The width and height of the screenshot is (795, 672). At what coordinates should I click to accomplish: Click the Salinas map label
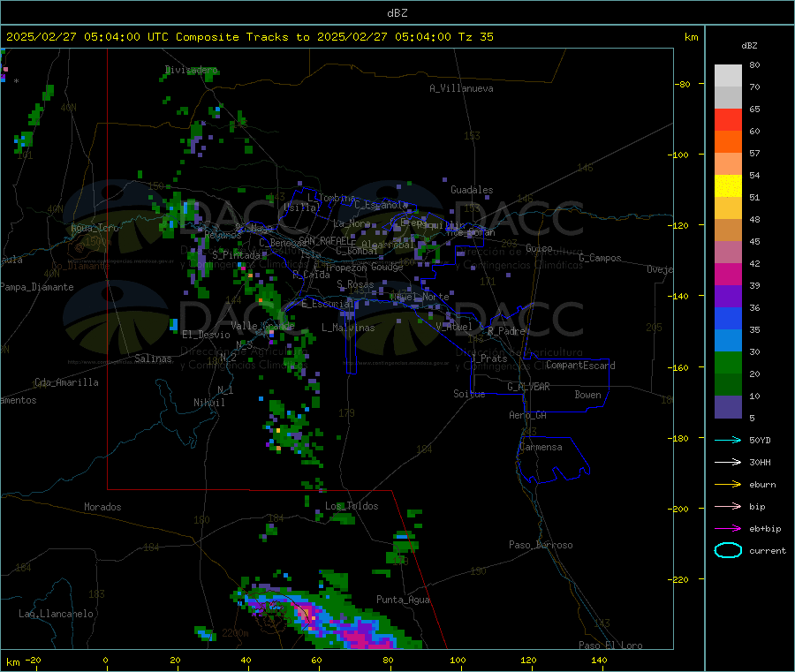coord(153,359)
